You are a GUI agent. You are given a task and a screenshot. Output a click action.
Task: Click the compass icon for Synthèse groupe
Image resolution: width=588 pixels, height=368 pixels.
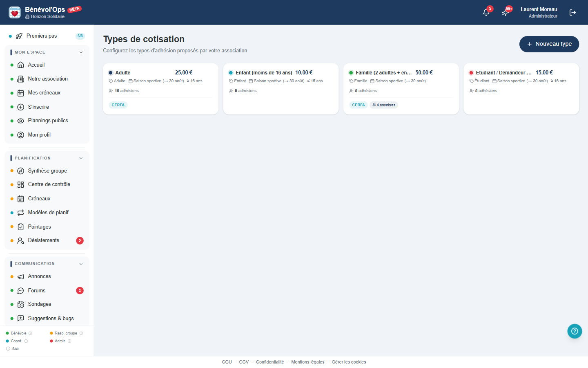point(21,171)
